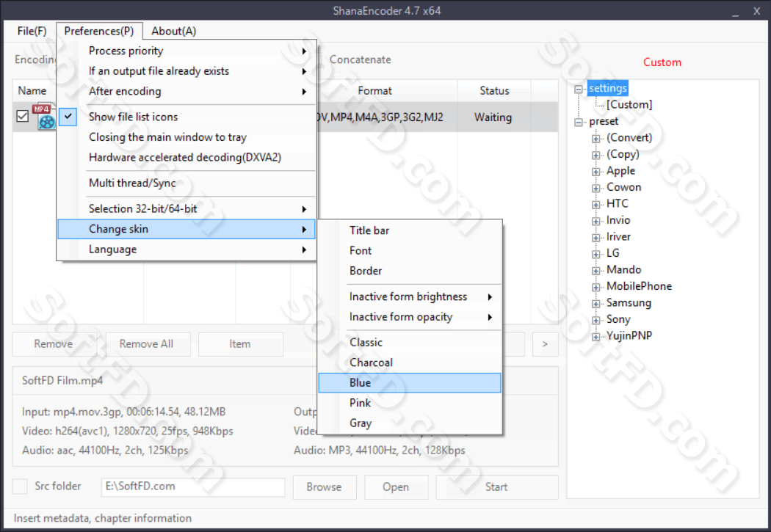771x532 pixels.
Task: Open Process priority submenu
Action: click(x=187, y=51)
